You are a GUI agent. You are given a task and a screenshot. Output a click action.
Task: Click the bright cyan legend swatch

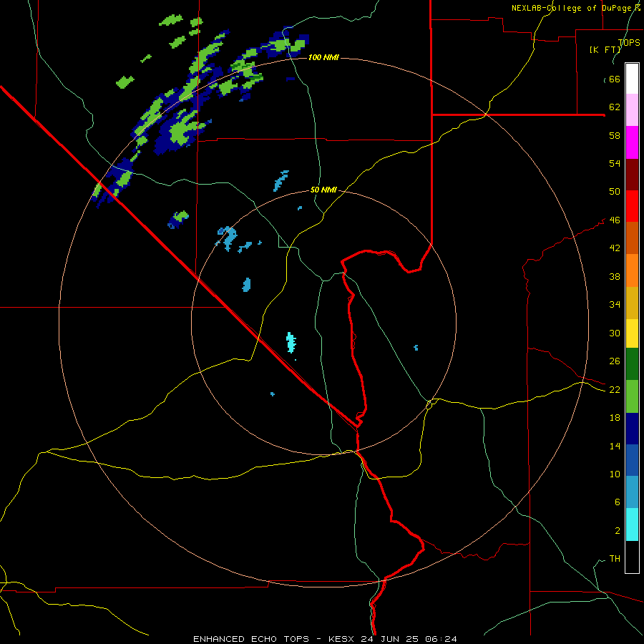[632, 525]
